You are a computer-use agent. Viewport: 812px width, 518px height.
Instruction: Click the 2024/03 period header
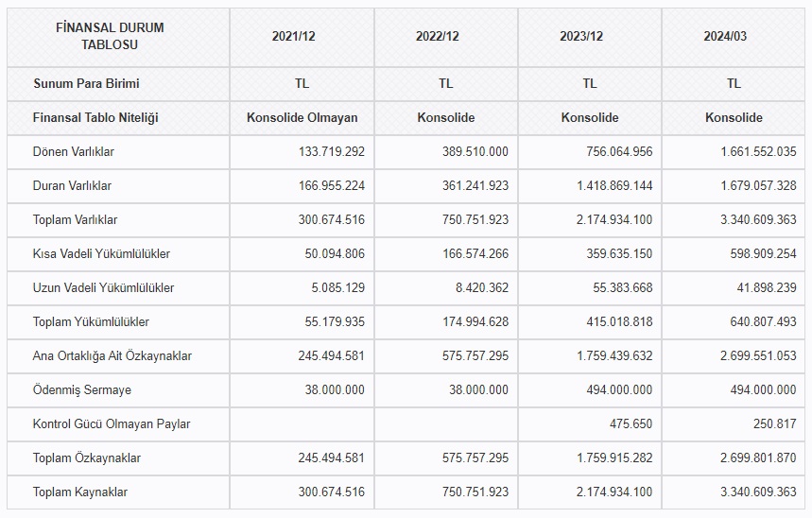point(734,36)
